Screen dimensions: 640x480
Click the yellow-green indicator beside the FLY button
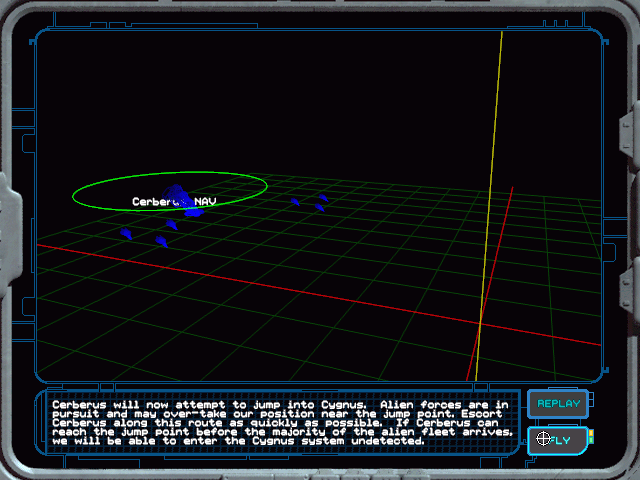click(x=591, y=437)
